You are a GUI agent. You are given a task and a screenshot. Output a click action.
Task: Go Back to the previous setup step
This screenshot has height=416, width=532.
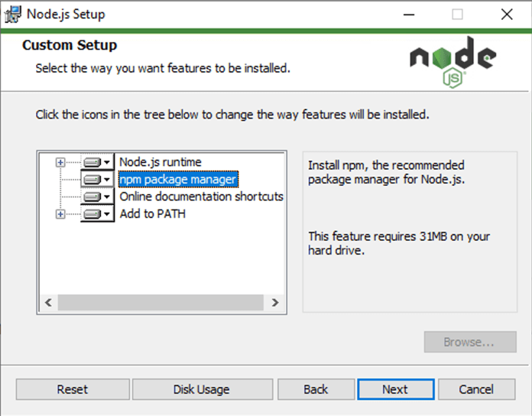tap(315, 389)
